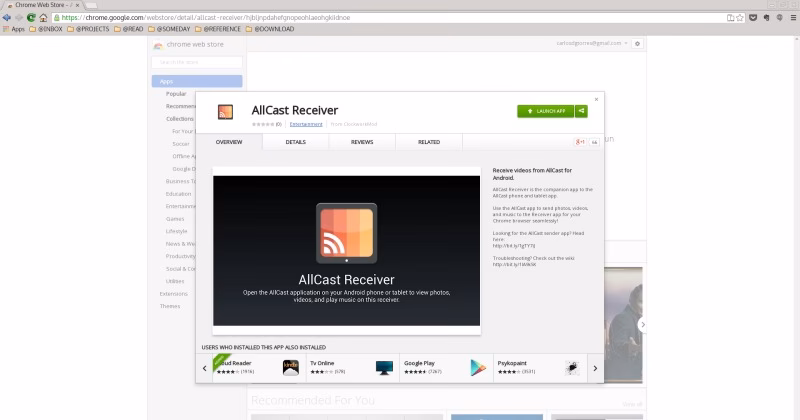
Task: Click the counter box next to +1
Action: pos(594,142)
